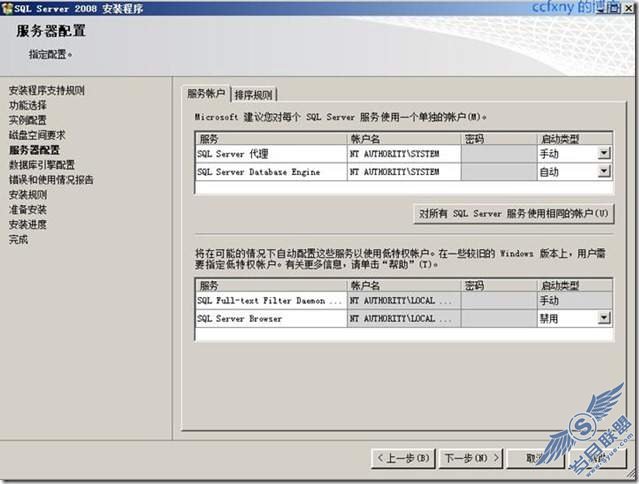The width and height of the screenshot is (639, 484).
Task: Click the 上一步(B) button
Action: (403, 458)
